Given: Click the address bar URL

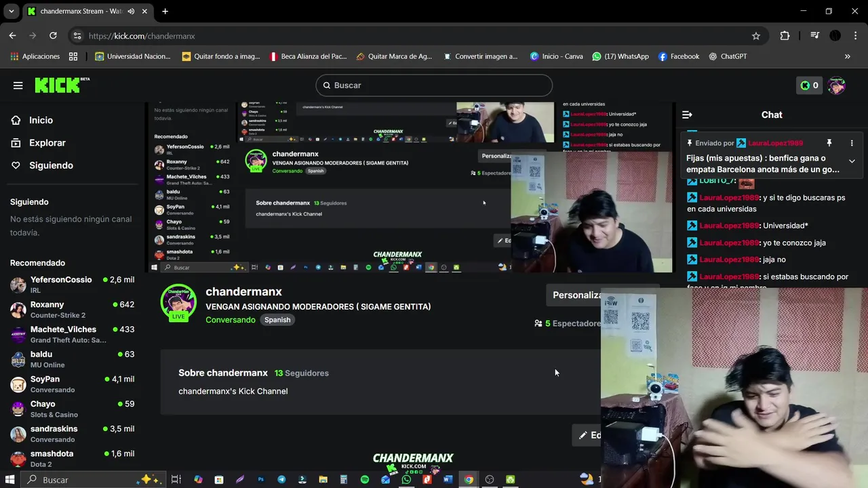Looking at the screenshot, I should click(142, 36).
